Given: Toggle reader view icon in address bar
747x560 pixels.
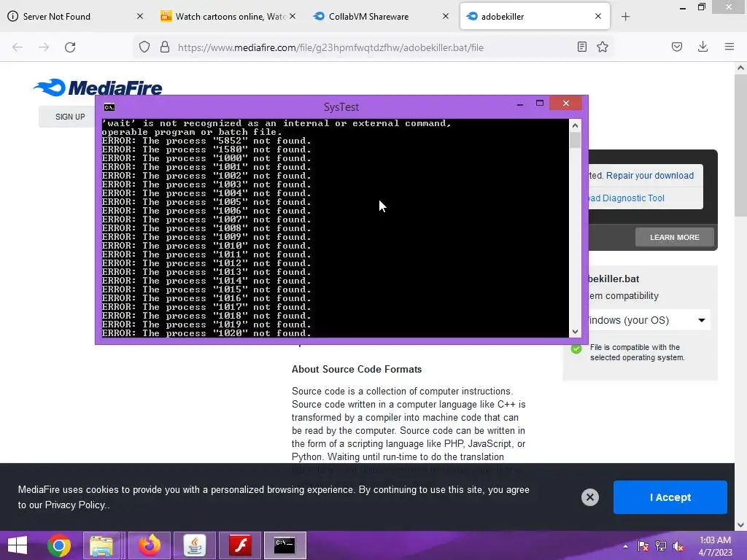Looking at the screenshot, I should (581, 47).
